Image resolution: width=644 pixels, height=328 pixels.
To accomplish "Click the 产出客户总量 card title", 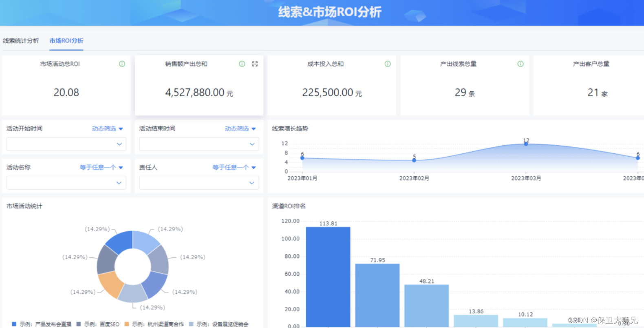I will tap(591, 64).
